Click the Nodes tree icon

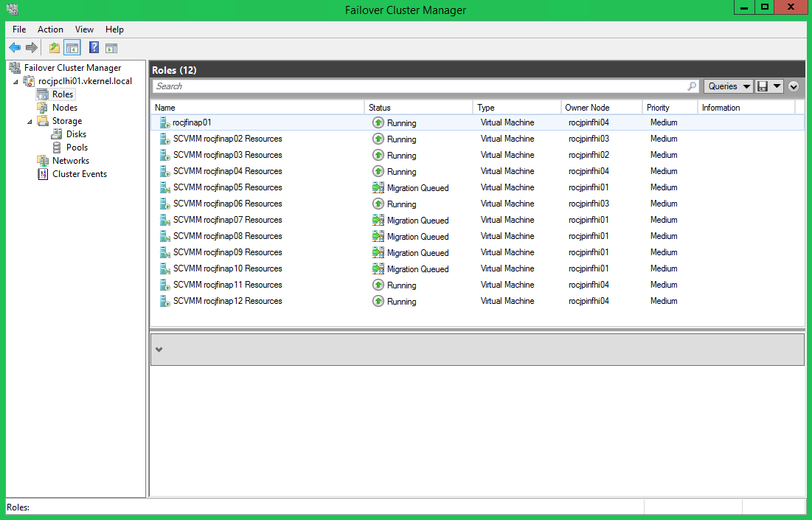[43, 107]
